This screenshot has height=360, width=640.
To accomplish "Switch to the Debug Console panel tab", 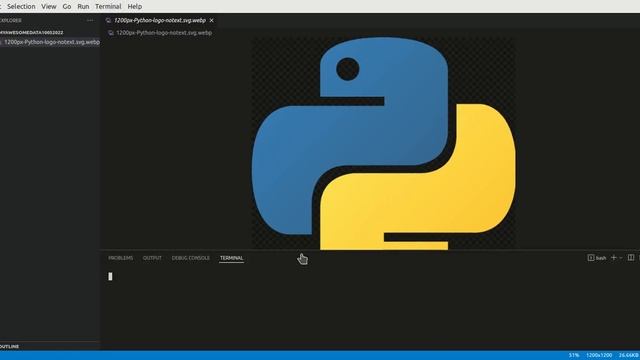I will tap(191, 258).
